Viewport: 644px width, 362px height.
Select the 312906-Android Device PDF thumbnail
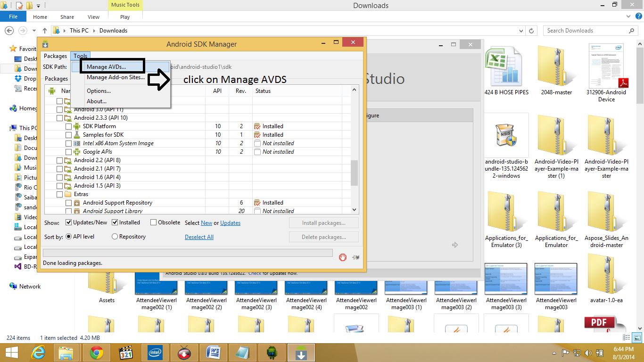[x=606, y=66]
